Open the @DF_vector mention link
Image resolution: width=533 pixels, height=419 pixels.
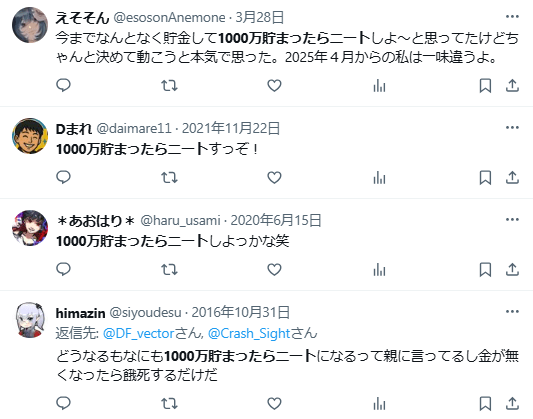138,333
